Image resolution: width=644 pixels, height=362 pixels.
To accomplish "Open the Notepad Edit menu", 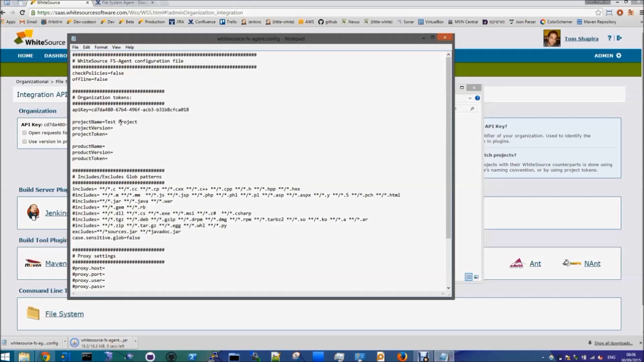I will click(86, 47).
